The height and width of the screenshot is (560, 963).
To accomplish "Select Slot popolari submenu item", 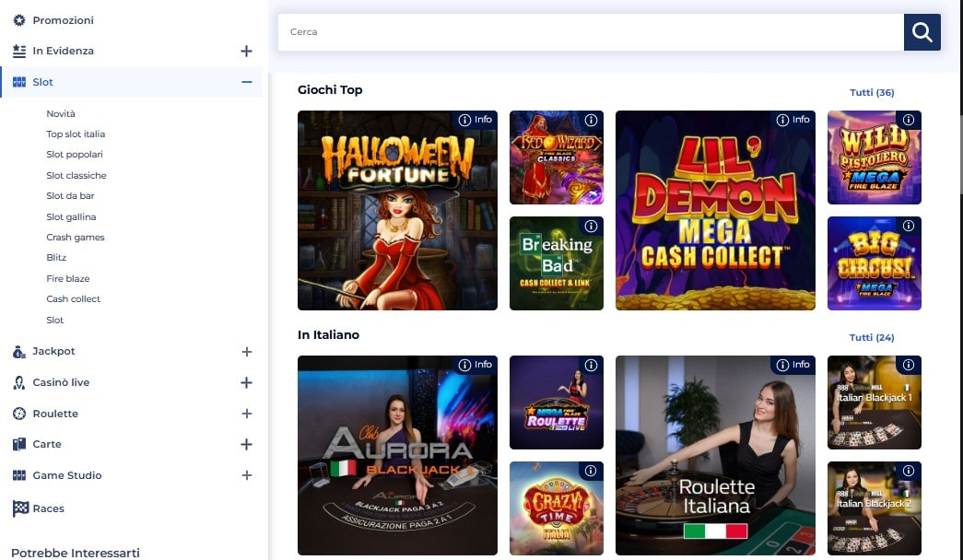I will tap(75, 154).
